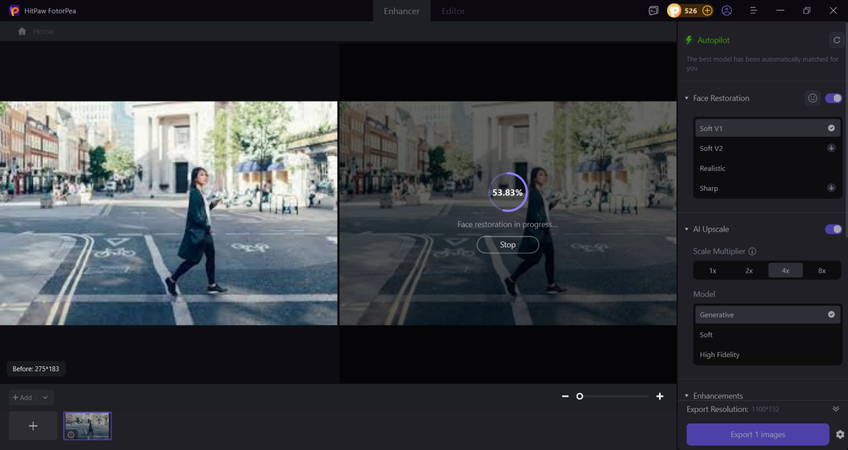Click the + Add button

[x=23, y=398]
